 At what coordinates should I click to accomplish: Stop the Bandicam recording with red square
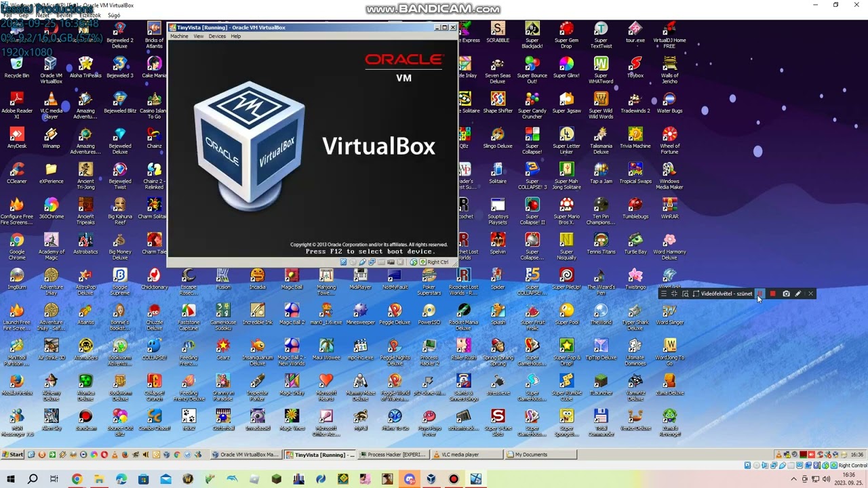(x=772, y=293)
